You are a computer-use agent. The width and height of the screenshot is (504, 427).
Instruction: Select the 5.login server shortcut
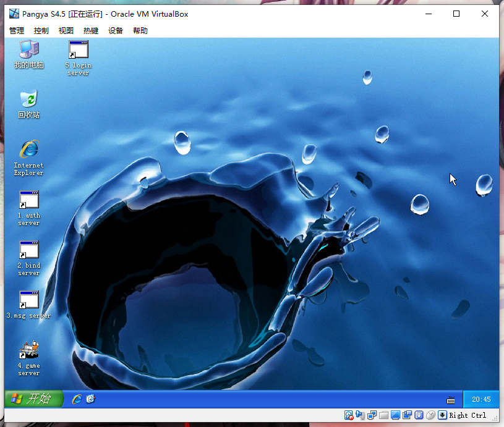click(79, 58)
